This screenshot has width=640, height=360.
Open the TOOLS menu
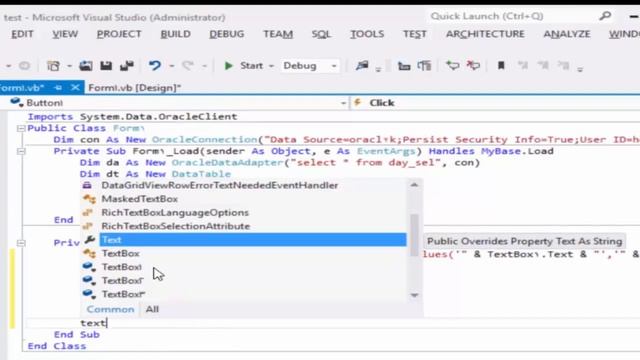click(367, 34)
